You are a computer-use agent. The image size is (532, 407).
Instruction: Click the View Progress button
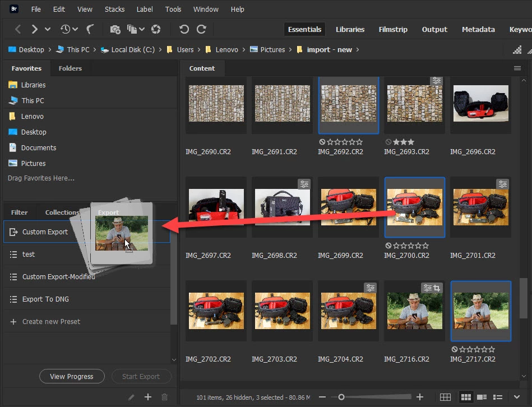pyautogui.click(x=72, y=376)
